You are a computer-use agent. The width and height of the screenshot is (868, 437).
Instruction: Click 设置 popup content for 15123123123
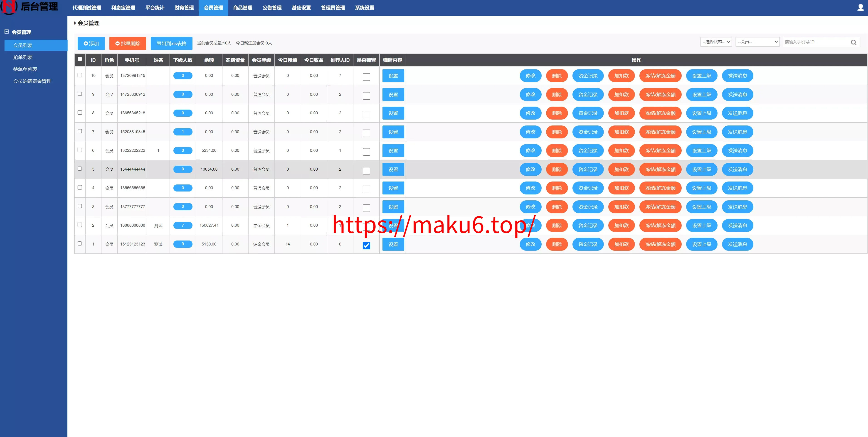click(393, 244)
